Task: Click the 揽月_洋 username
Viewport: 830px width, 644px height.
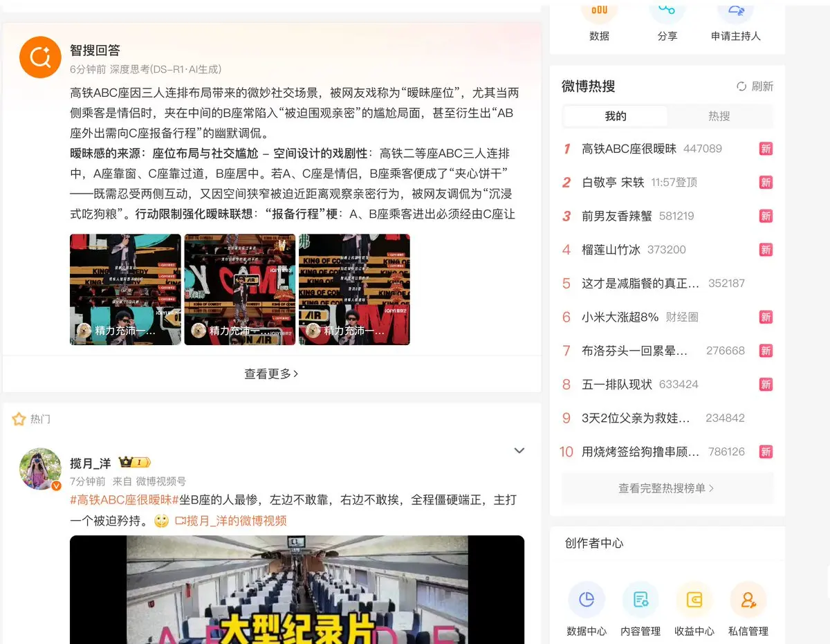Action: pos(91,463)
